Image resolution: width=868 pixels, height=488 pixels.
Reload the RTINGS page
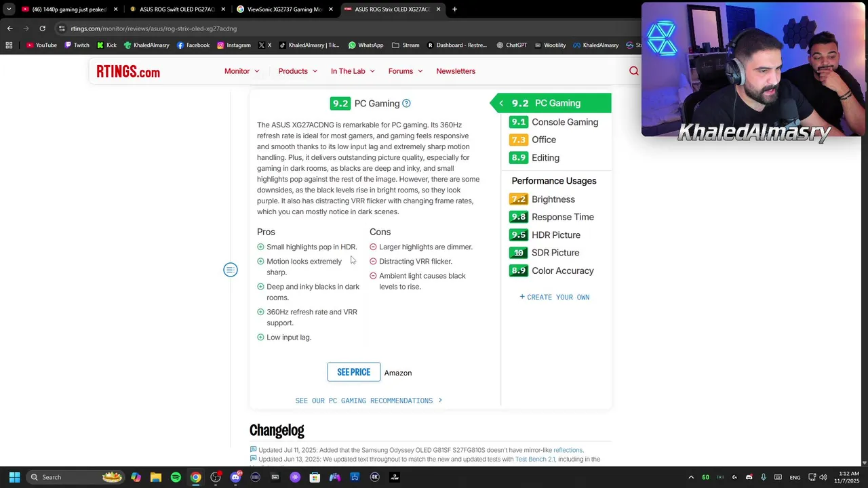[x=42, y=28]
